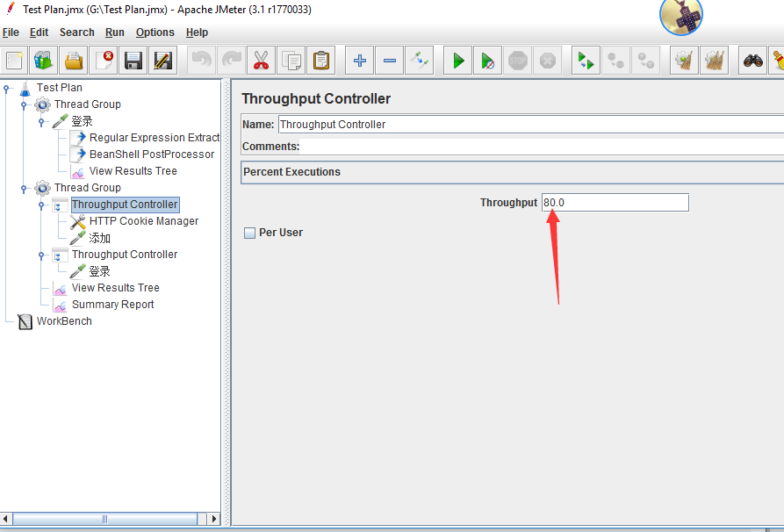
Task: Expand all nodes with plus icon
Action: [359, 61]
